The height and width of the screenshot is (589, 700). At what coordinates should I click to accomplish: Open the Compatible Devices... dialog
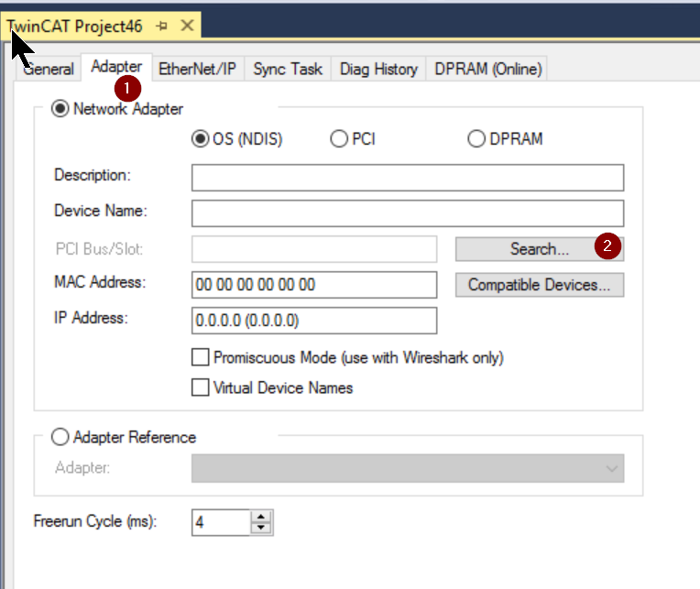(x=540, y=285)
